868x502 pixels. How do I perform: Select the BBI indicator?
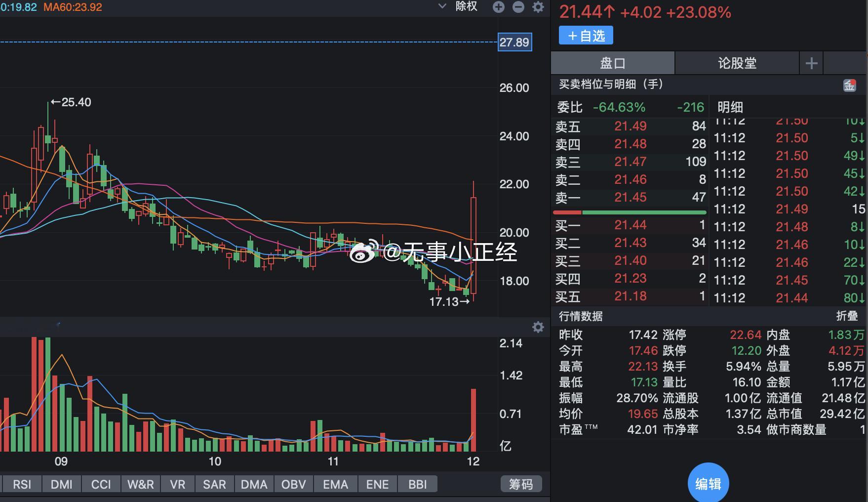[x=417, y=484]
